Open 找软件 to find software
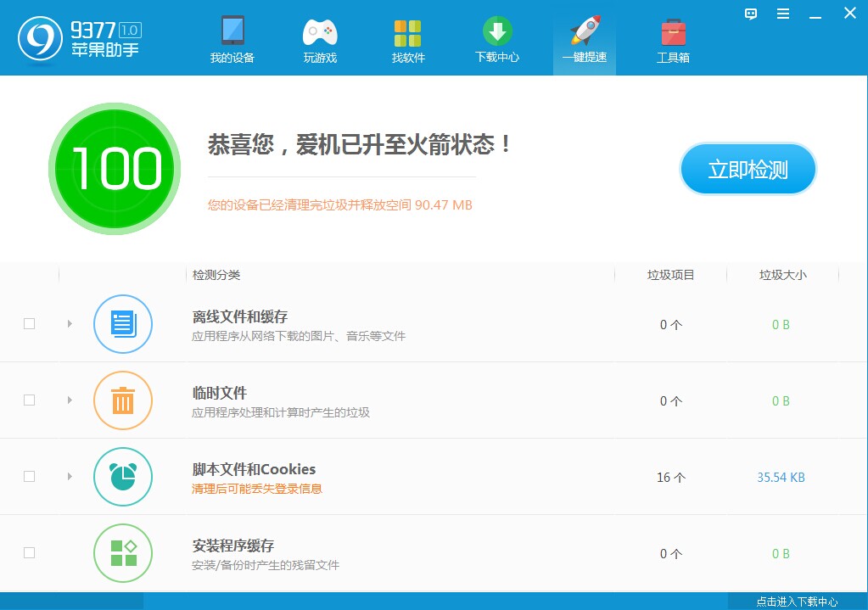868x610 pixels. tap(407, 38)
